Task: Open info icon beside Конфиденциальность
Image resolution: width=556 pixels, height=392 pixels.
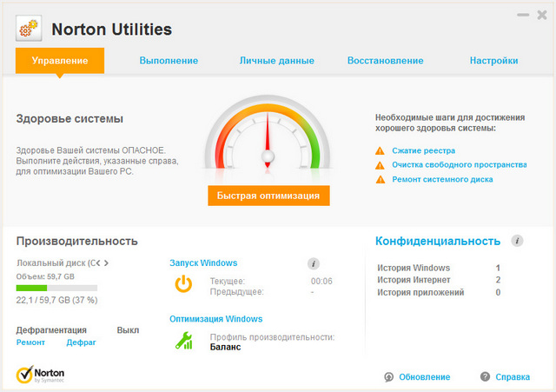Action: 517,241
